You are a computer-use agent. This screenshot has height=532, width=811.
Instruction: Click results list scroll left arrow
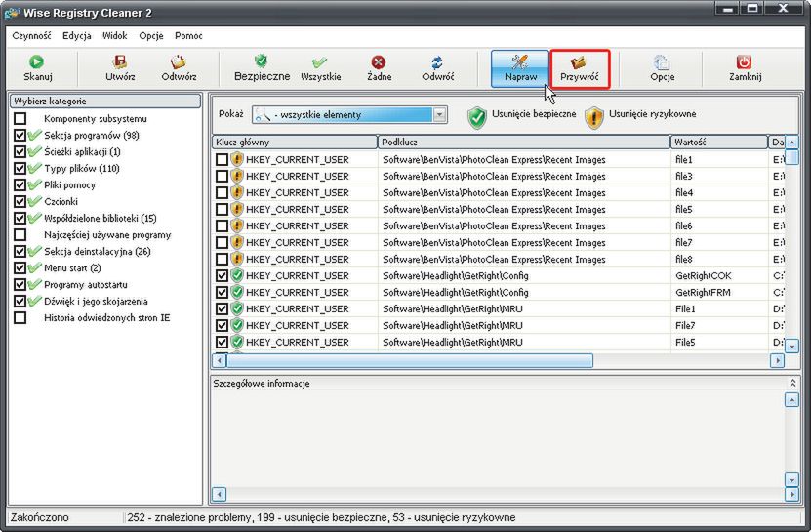pos(220,360)
